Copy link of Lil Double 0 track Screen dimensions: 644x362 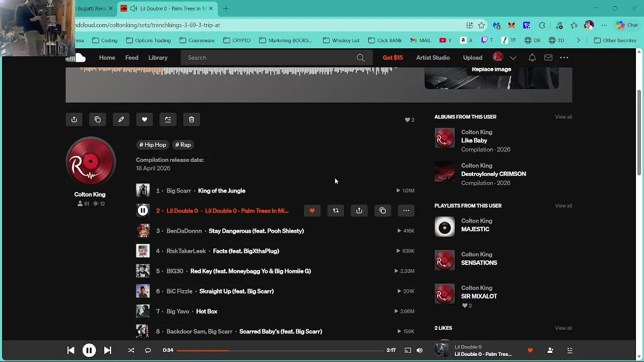tap(383, 211)
